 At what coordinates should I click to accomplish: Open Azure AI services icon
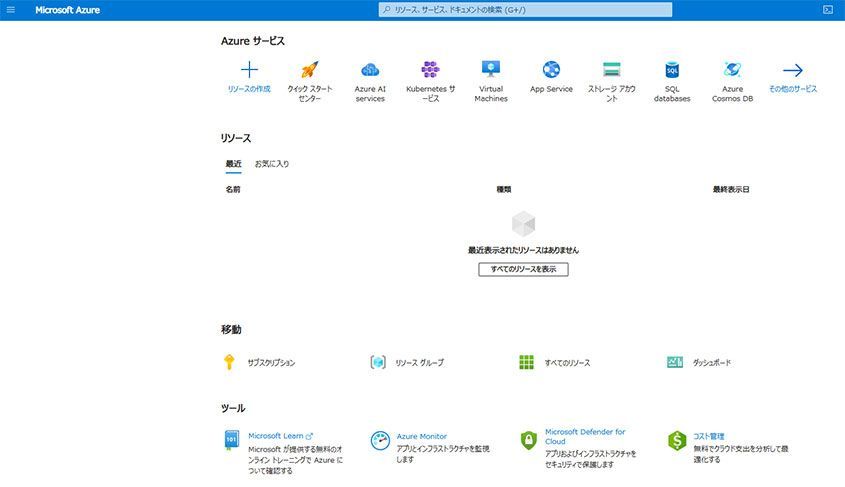pos(370,70)
